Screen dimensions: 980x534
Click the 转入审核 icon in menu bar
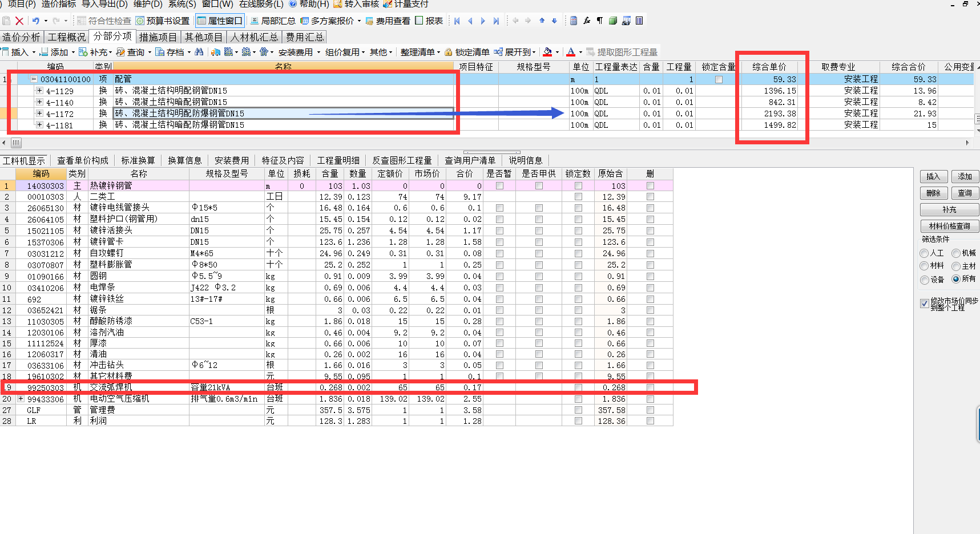(x=338, y=4)
